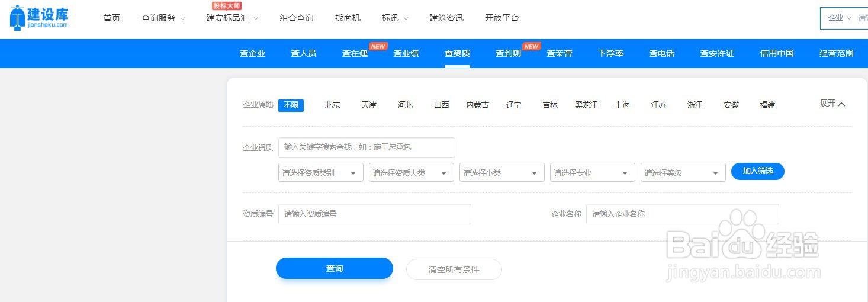Open the 请选择小类 dropdown
The image size is (868, 302).
tap(501, 172)
